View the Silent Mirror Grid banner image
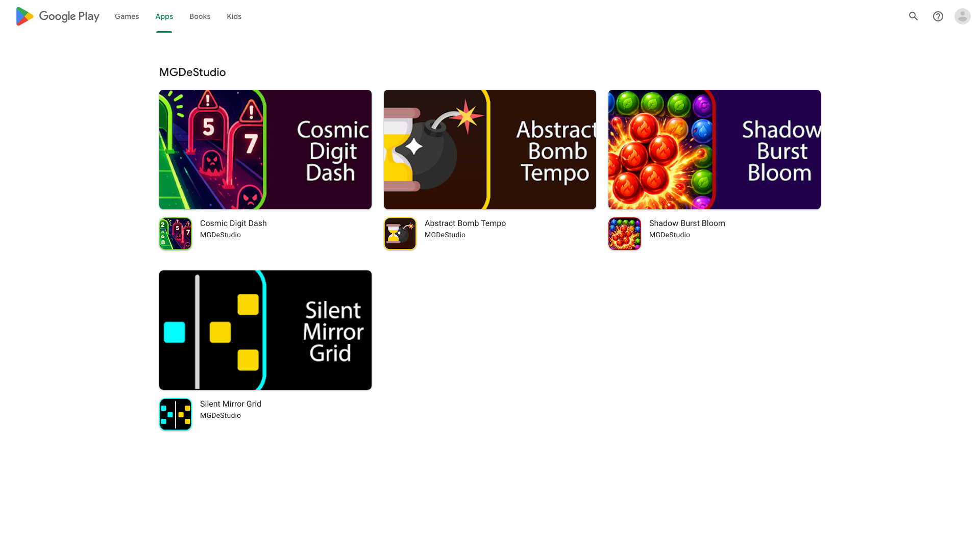The image size is (980, 551). click(265, 330)
